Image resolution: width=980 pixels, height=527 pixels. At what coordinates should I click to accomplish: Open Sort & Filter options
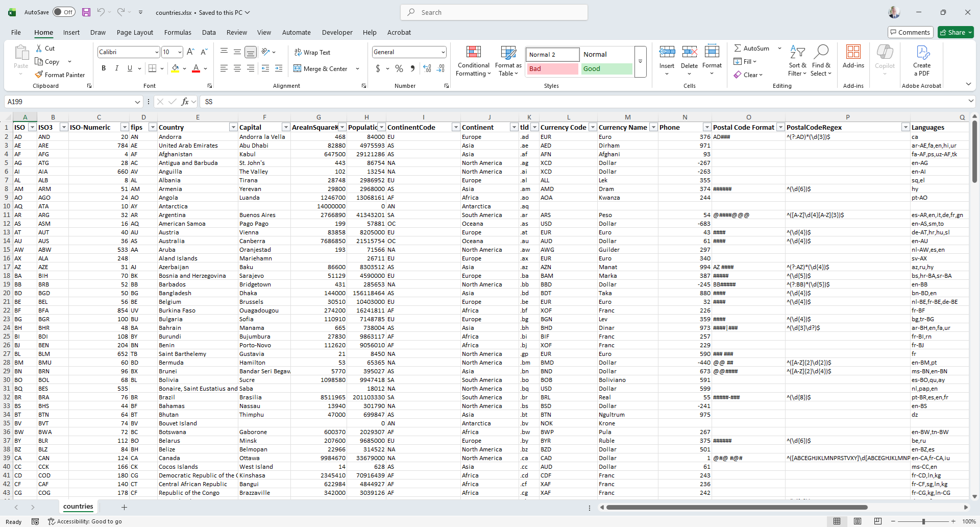pyautogui.click(x=797, y=61)
